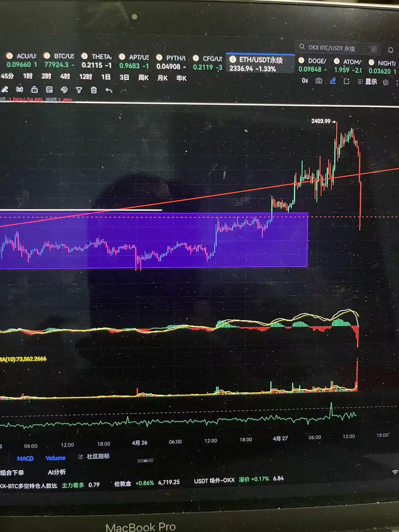The image size is (399, 532).
Task: Select the 4时 timeframe
Action: (65, 76)
